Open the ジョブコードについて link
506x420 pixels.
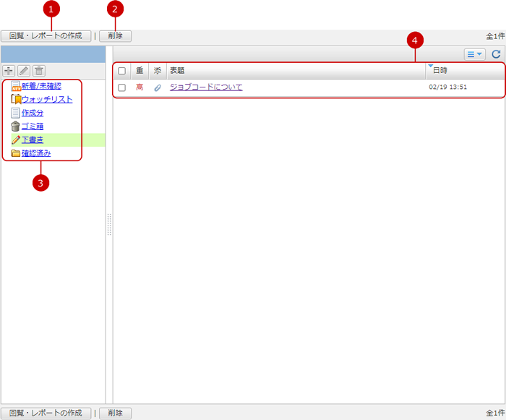[x=206, y=87]
